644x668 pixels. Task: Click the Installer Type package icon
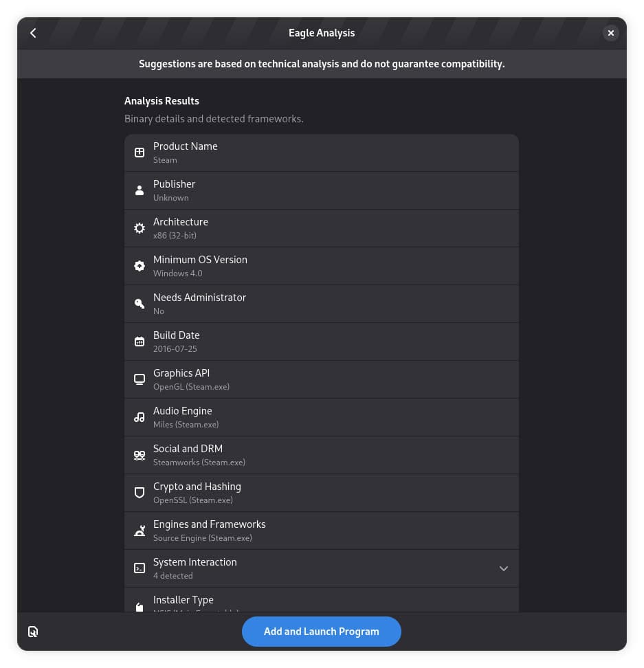(140, 605)
